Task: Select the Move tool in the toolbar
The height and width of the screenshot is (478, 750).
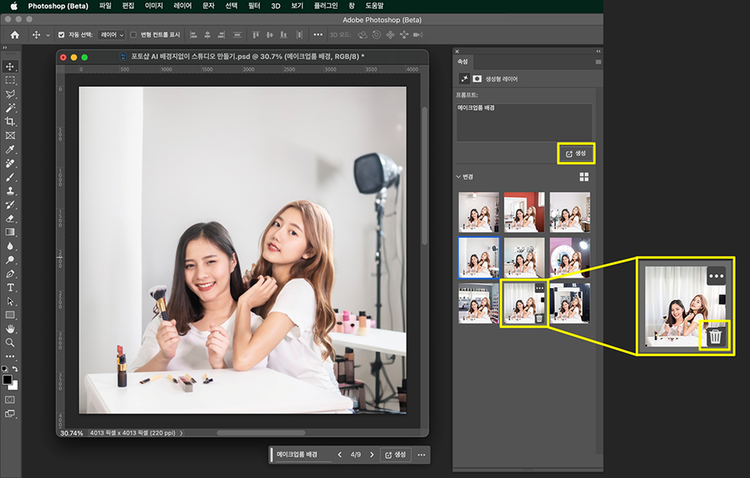Action: [10, 65]
